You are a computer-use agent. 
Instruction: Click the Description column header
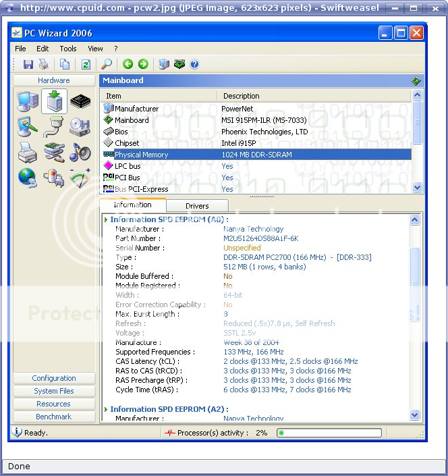[314, 96]
